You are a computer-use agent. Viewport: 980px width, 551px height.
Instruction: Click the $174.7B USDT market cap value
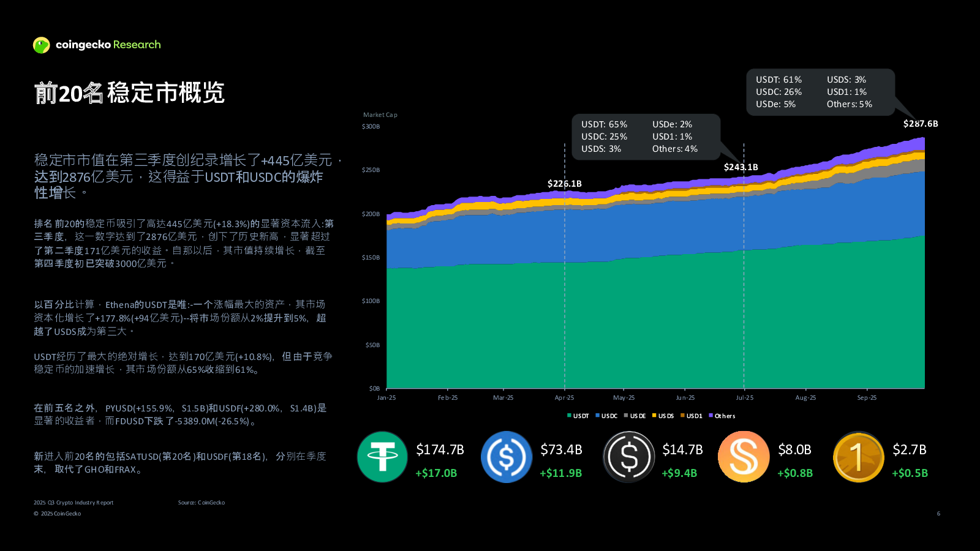(440, 450)
